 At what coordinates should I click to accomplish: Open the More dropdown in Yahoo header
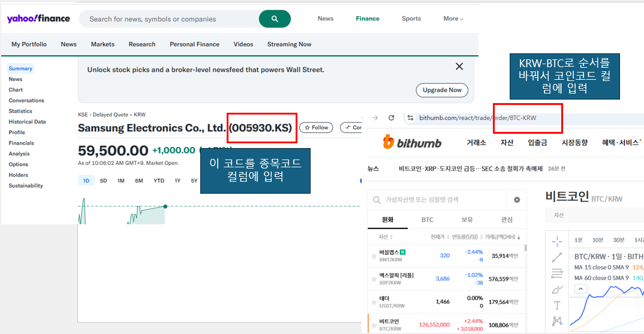(453, 19)
